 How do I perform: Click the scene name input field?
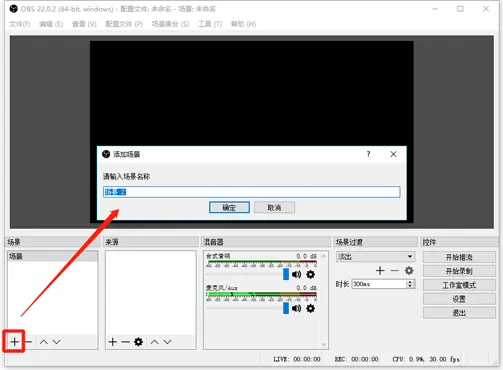[x=252, y=192]
